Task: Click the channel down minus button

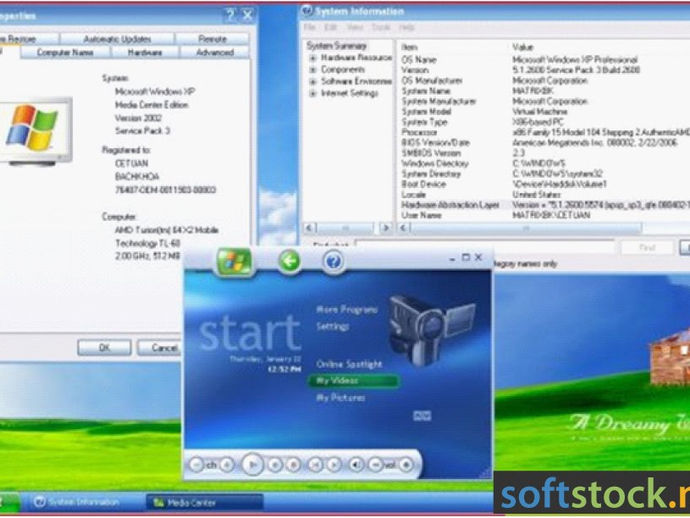Action: click(196, 465)
